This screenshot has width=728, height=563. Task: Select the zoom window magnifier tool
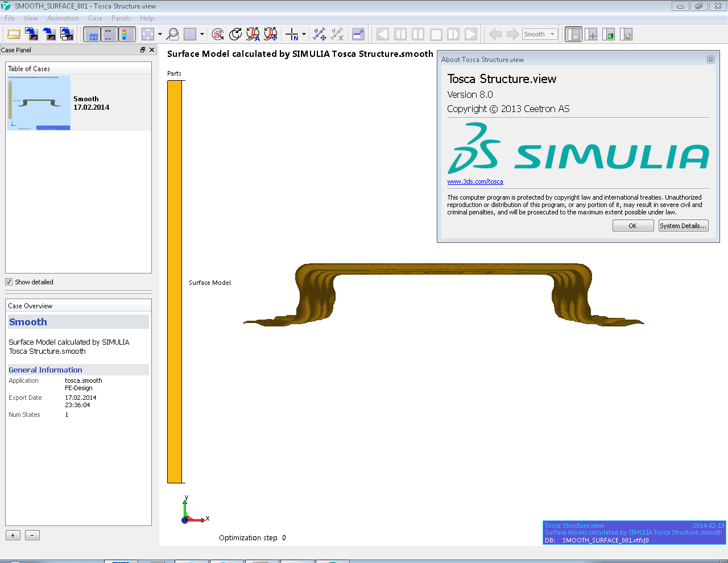(172, 34)
